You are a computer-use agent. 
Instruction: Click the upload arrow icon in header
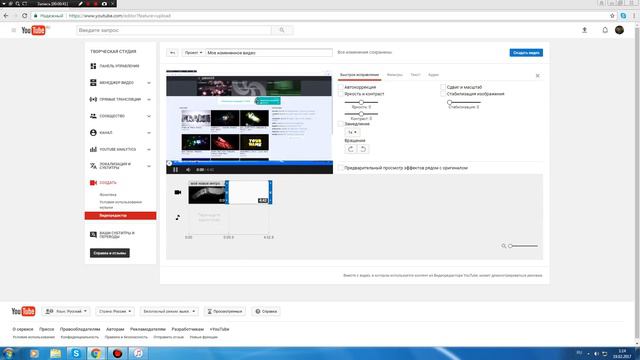(584, 30)
